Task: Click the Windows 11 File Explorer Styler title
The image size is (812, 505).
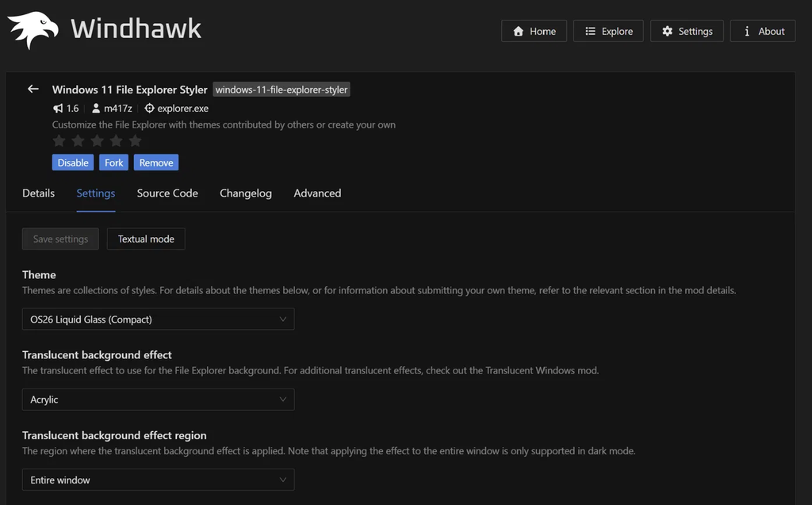Action: 130,90
